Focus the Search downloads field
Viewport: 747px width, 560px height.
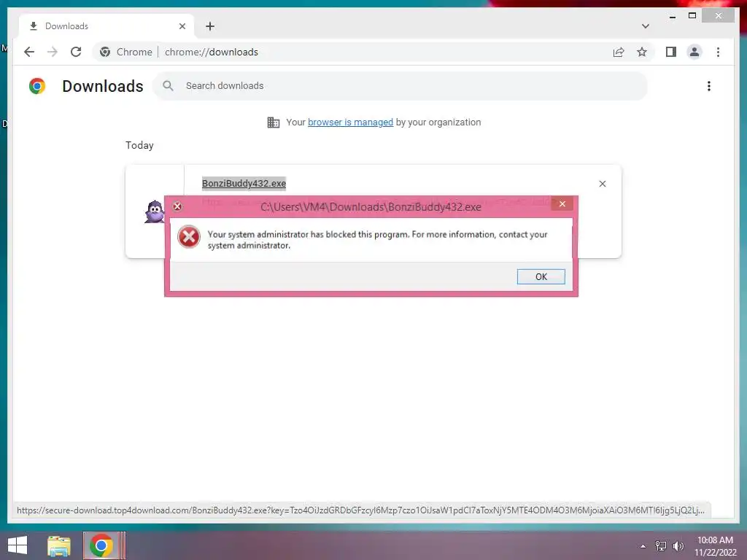[400, 86]
